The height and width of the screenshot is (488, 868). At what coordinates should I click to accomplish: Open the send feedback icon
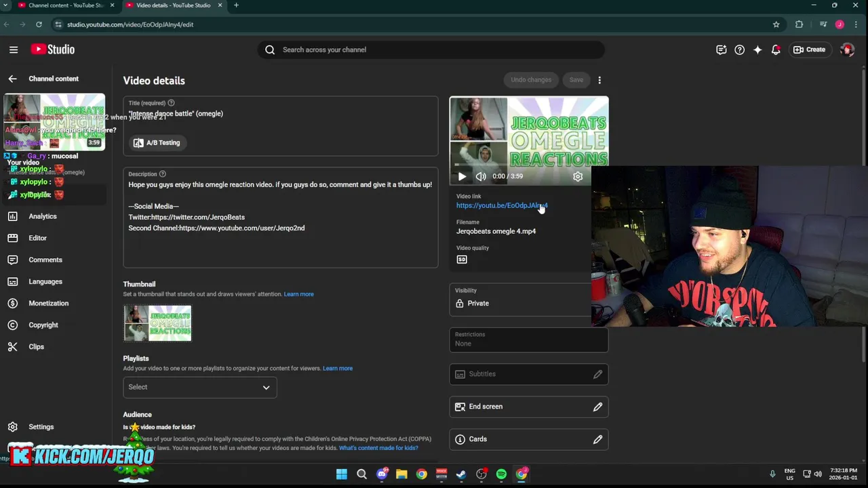722,49
